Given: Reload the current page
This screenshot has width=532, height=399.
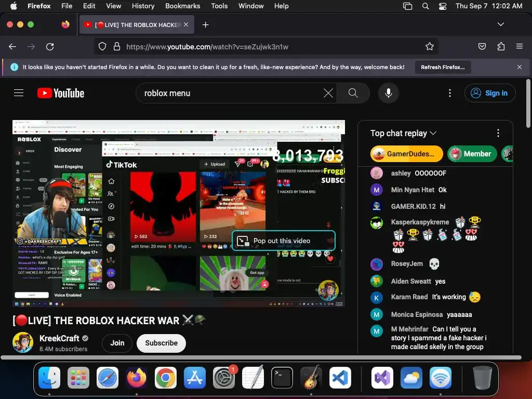Looking at the screenshot, I should click(50, 46).
